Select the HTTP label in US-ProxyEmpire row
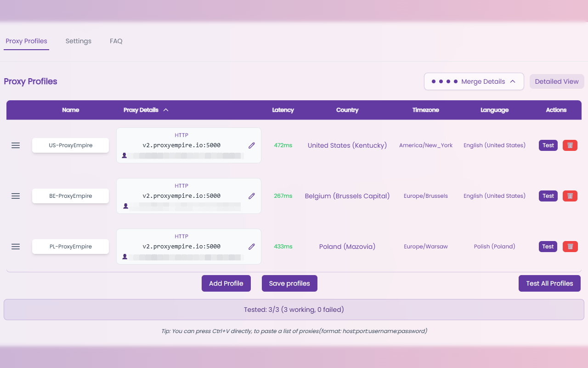The width and height of the screenshot is (588, 368). (181, 135)
